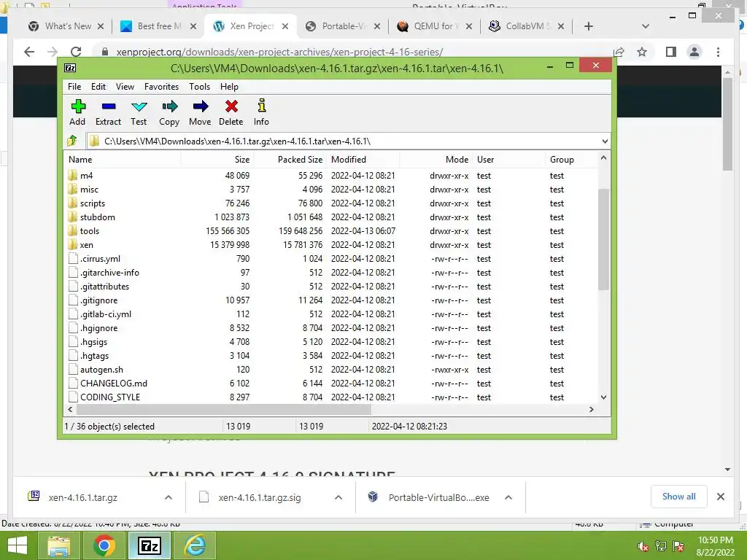The image size is (747, 560).
Task: Reload the Xen Project page
Action: tap(76, 52)
